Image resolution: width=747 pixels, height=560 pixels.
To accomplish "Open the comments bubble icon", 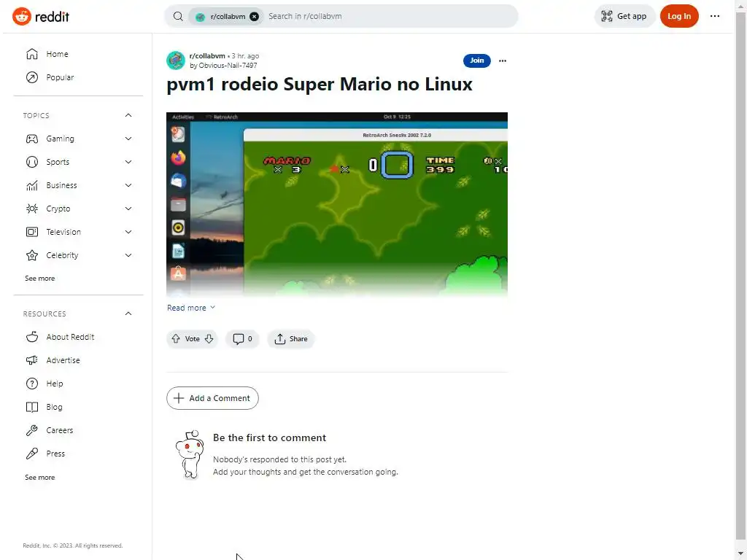I will (x=239, y=338).
